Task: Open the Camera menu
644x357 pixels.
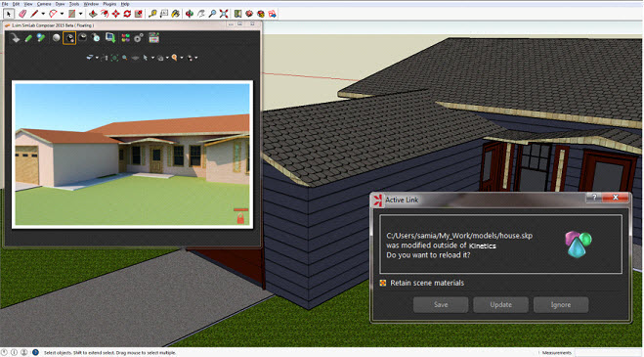Action: point(44,4)
